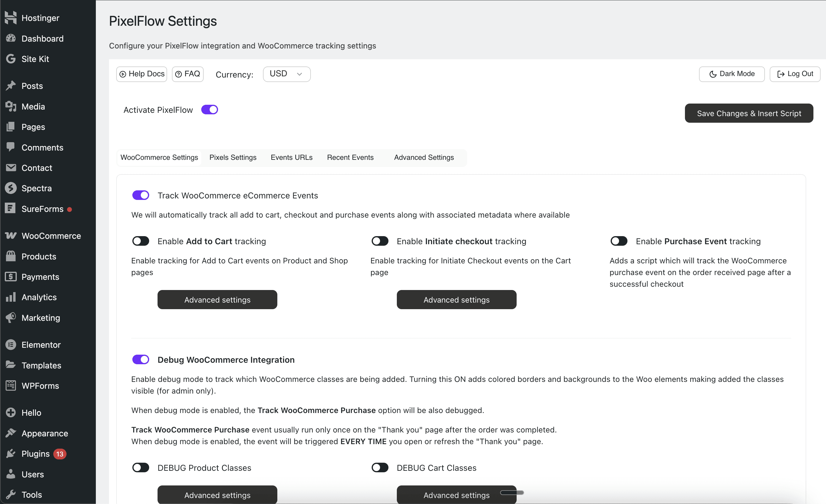
Task: Click the Currency: label text
Action: [234, 75]
